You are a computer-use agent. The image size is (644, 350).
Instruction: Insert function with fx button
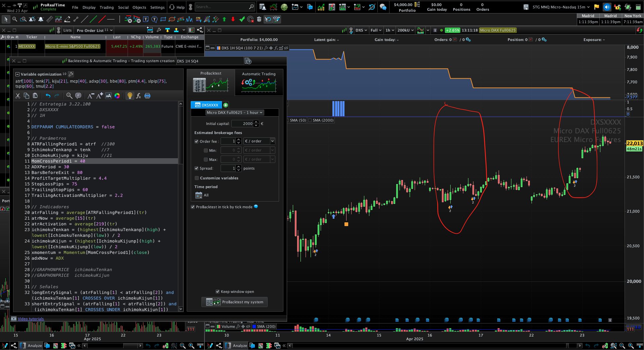138,96
